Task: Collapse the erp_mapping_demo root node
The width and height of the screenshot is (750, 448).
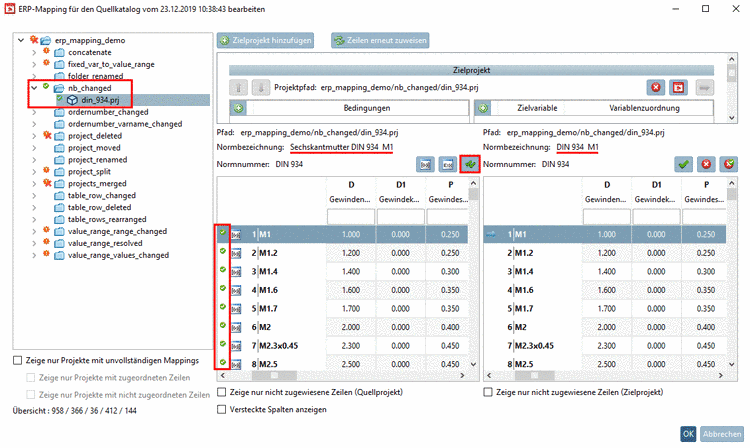Action: click(x=21, y=40)
